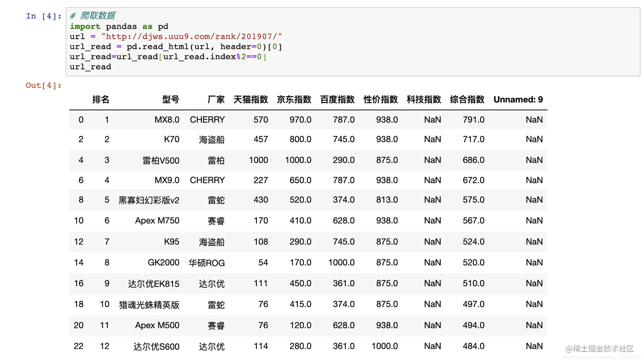Click the GK2000 model cell
644x363 pixels.
click(164, 262)
